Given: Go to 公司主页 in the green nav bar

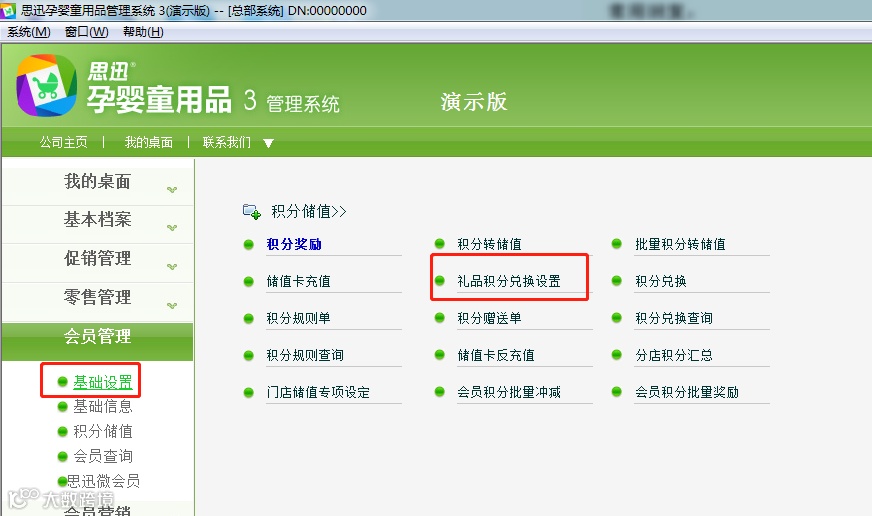Looking at the screenshot, I should point(63,142).
